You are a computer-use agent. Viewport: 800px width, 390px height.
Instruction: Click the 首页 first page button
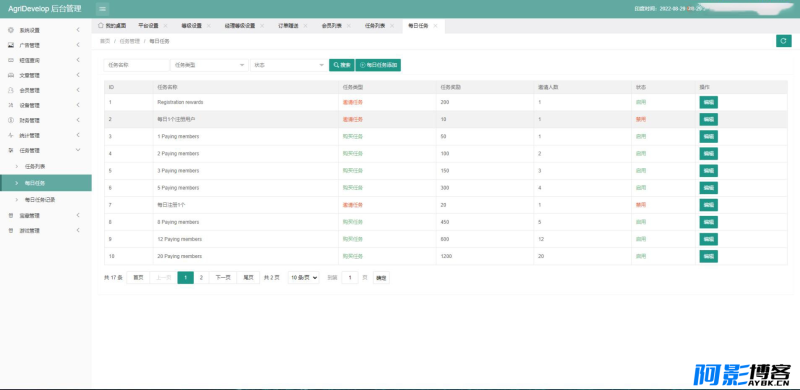pyautogui.click(x=138, y=278)
